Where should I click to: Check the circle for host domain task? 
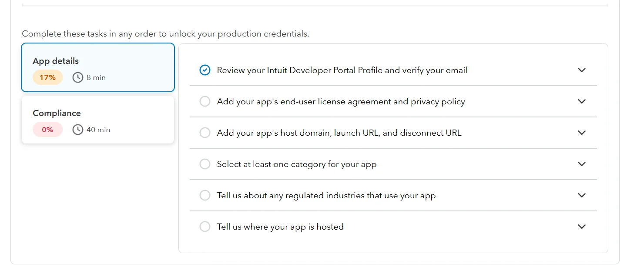point(205,133)
